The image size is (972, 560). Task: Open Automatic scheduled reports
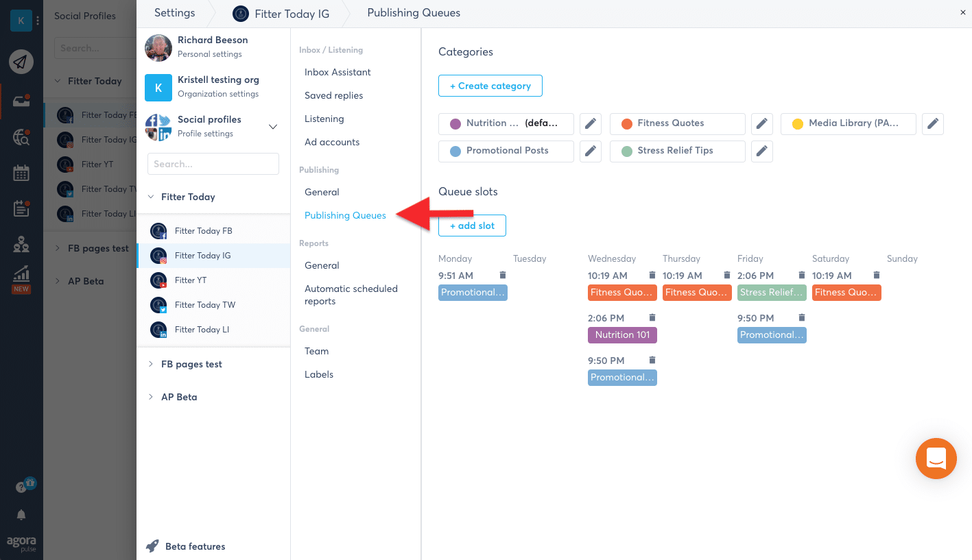pos(351,295)
